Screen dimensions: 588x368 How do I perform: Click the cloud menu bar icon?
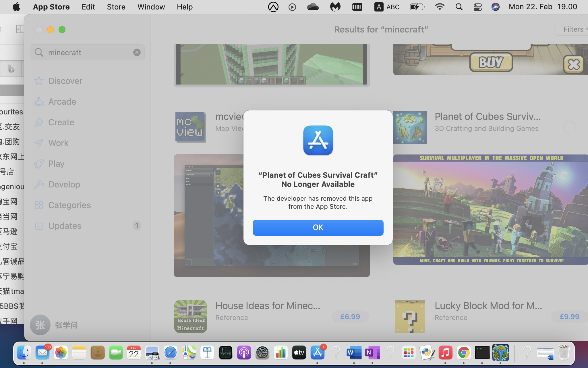tap(313, 7)
